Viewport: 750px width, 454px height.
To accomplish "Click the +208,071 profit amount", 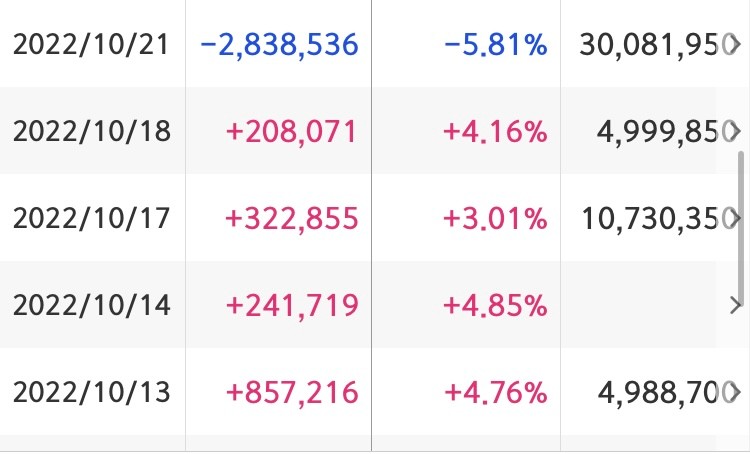I will pos(291,132).
